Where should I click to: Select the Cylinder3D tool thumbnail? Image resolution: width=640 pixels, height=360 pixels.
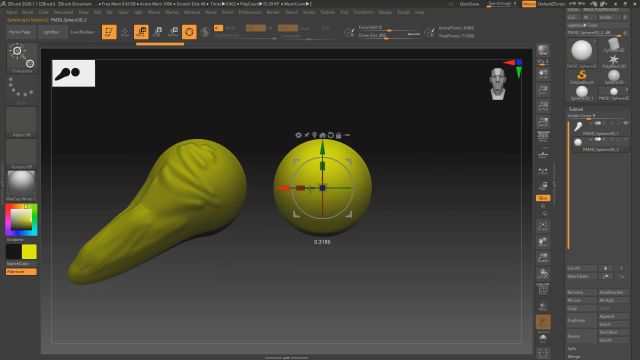tap(613, 45)
